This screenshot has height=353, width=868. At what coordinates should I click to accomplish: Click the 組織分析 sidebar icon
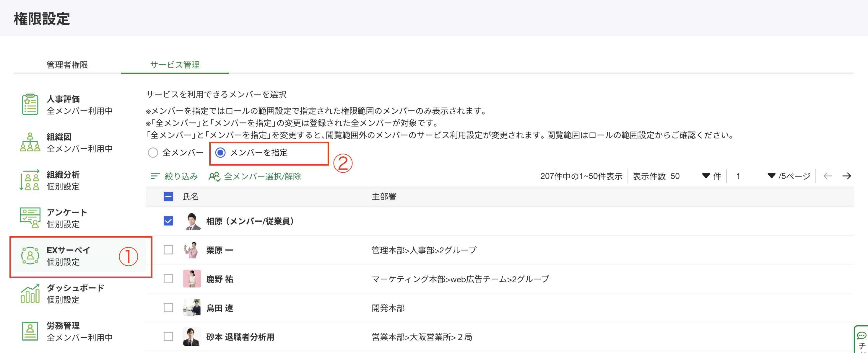[x=30, y=180]
